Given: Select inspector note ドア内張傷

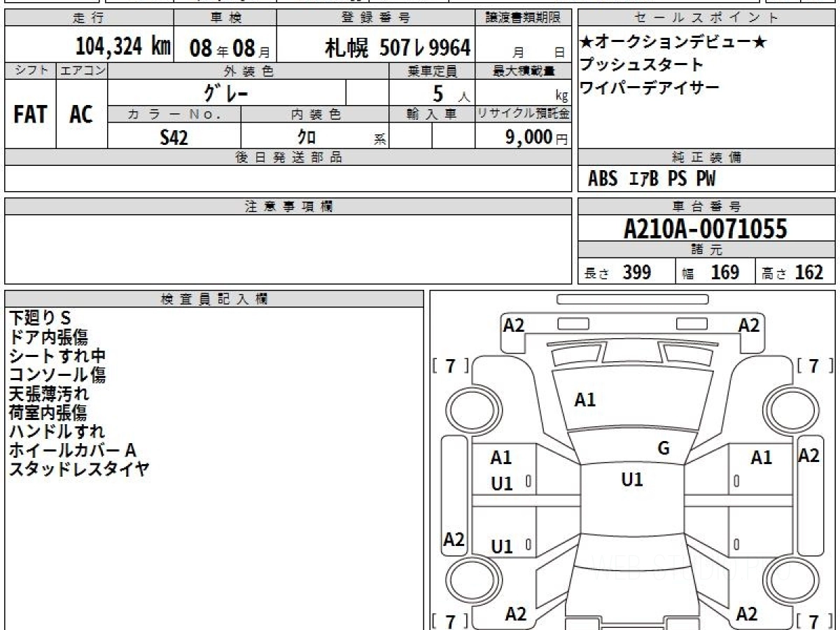Looking at the screenshot, I should 48,337.
